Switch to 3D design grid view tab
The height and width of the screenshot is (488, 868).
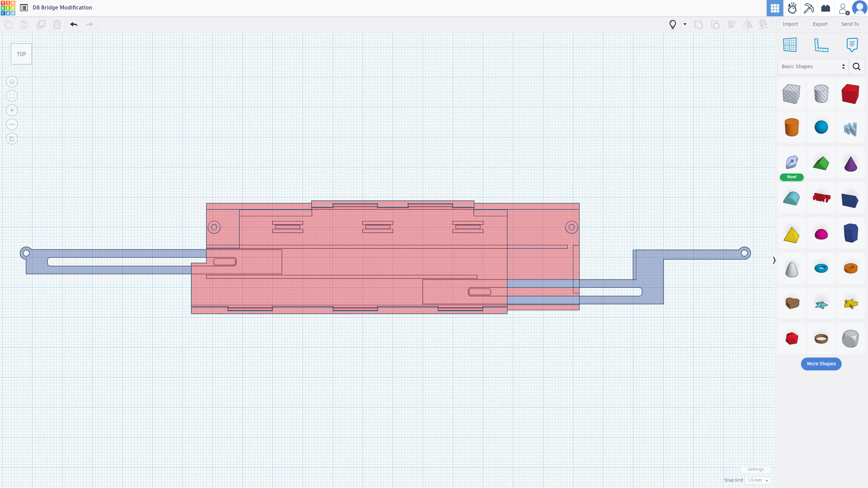point(775,8)
